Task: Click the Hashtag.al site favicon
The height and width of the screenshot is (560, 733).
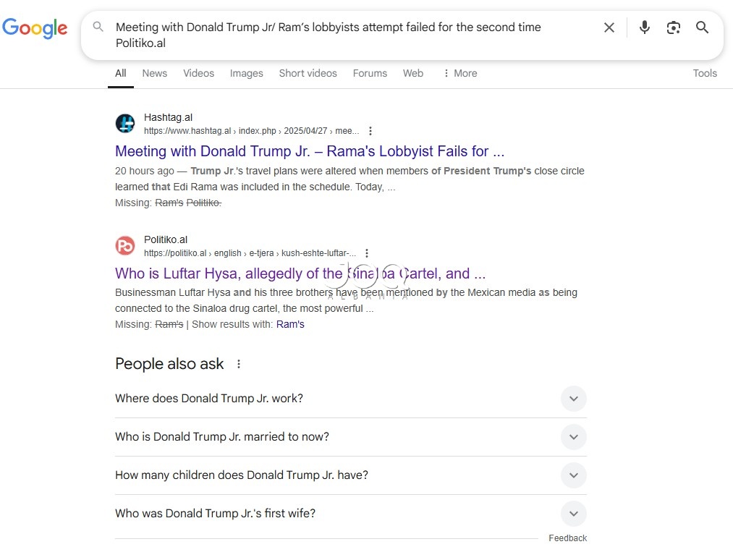Action: click(125, 124)
